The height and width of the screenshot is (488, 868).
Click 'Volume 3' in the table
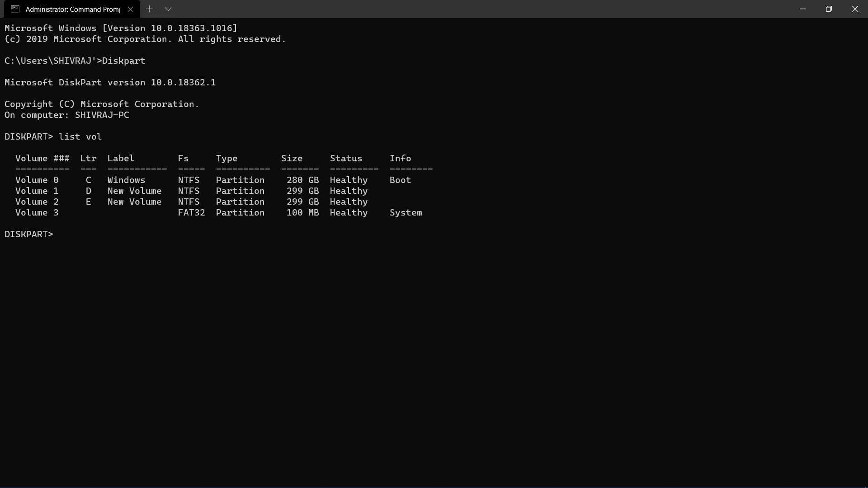point(37,212)
